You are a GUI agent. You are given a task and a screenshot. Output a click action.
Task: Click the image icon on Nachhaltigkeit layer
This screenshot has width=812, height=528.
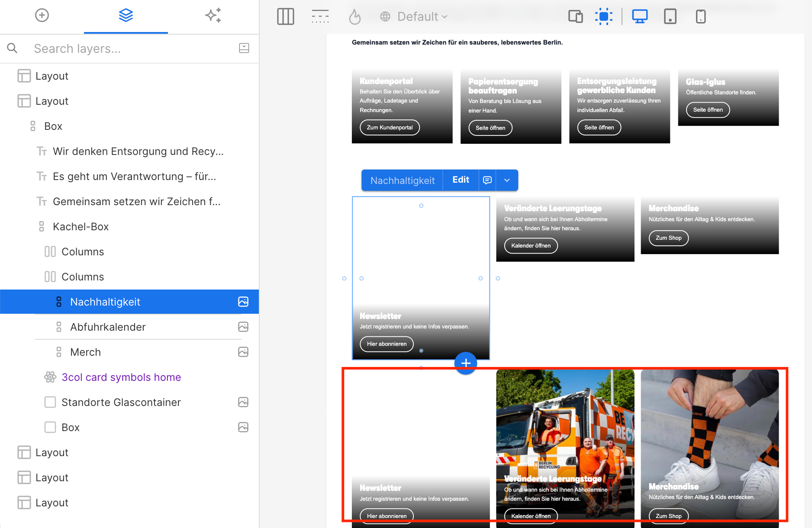243,302
